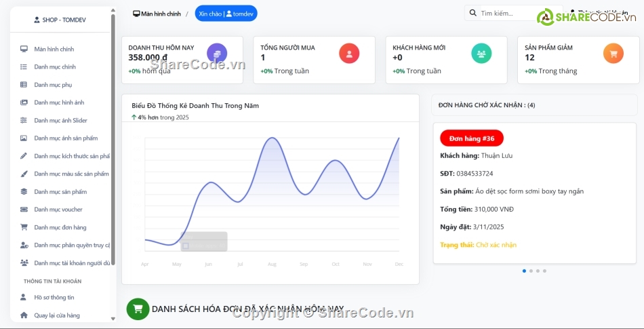The width and height of the screenshot is (644, 329).
Task: Click the Doanh thu hôm nay card
Action: pyautogui.click(x=182, y=60)
